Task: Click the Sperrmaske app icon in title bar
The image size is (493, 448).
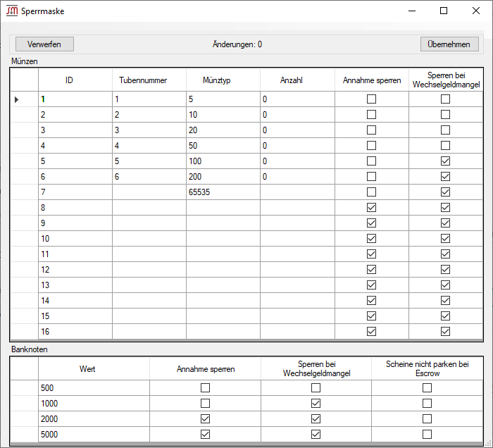Action: point(12,11)
